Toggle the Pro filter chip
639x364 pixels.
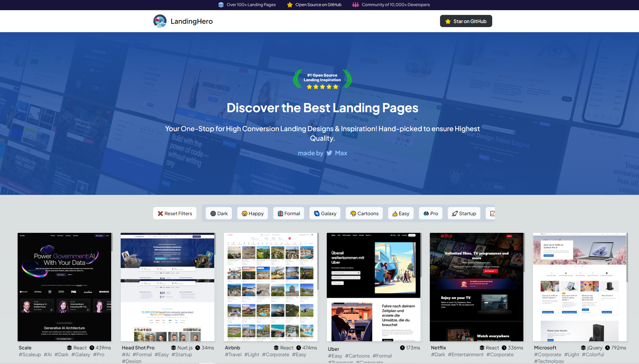[x=431, y=214]
